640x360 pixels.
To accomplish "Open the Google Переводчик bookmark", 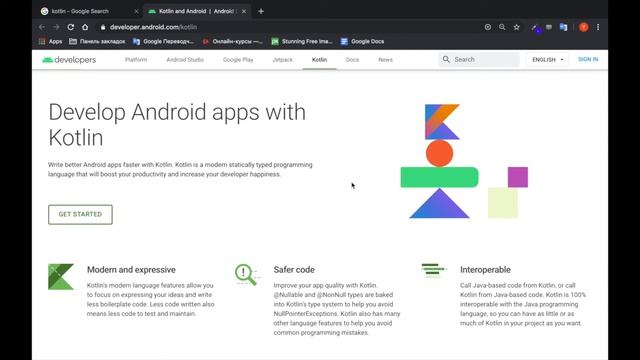I will pyautogui.click(x=163, y=41).
